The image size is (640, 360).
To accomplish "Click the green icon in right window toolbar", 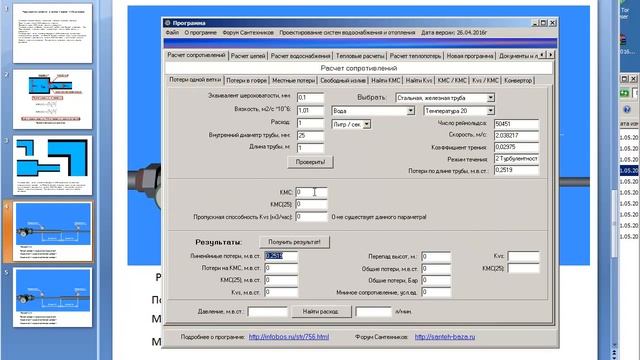I will pos(624,93).
